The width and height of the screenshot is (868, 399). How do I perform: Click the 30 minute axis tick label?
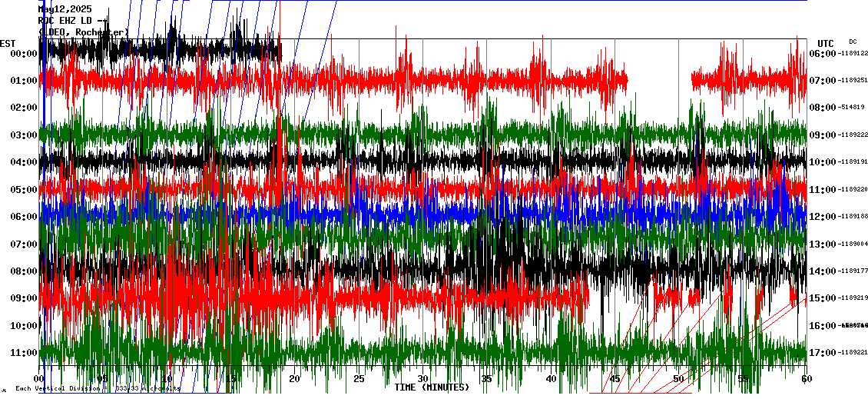tap(422, 379)
